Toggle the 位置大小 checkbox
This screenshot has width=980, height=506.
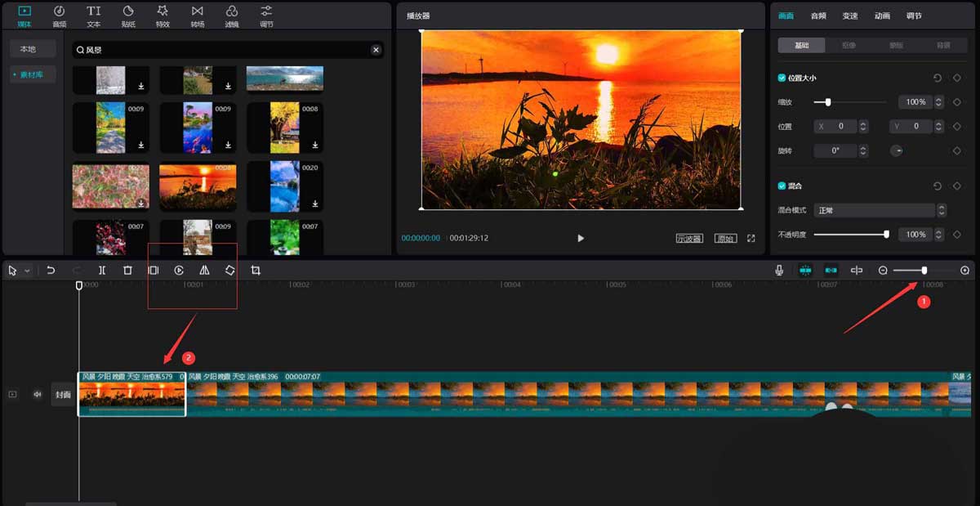tap(782, 78)
